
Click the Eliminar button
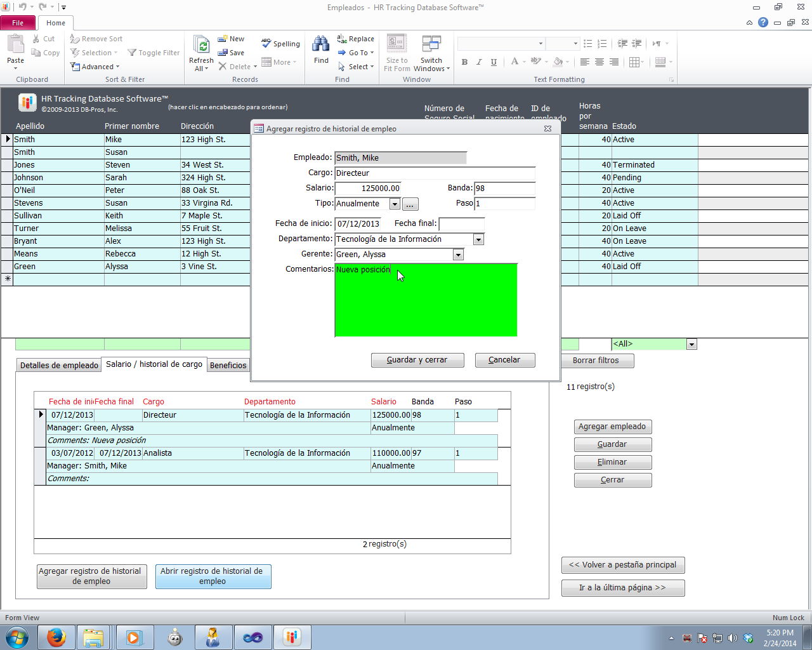coord(613,462)
